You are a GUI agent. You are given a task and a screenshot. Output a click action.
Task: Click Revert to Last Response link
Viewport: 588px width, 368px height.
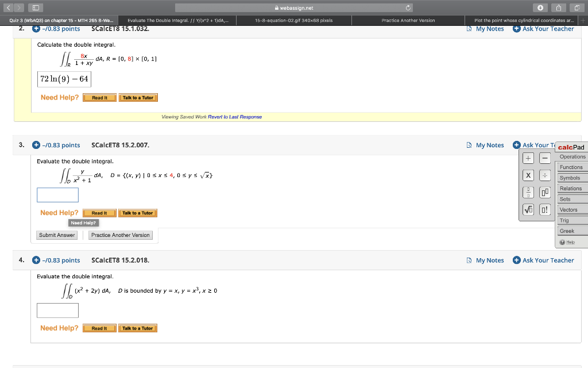click(234, 117)
